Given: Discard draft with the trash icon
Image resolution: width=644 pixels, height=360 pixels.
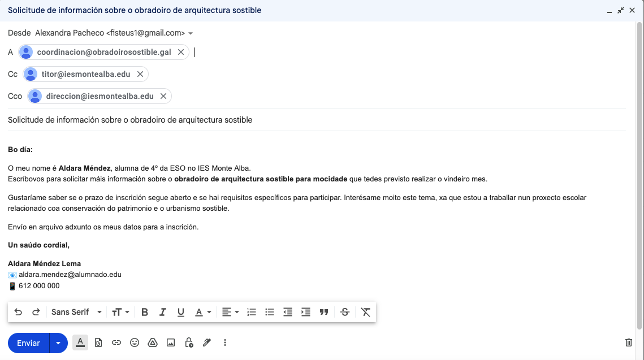Looking at the screenshot, I should point(628,342).
